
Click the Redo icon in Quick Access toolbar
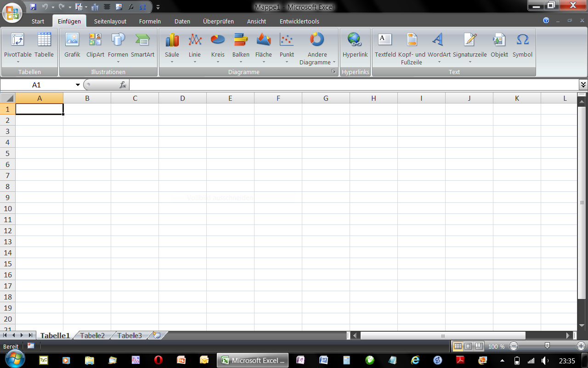click(61, 7)
